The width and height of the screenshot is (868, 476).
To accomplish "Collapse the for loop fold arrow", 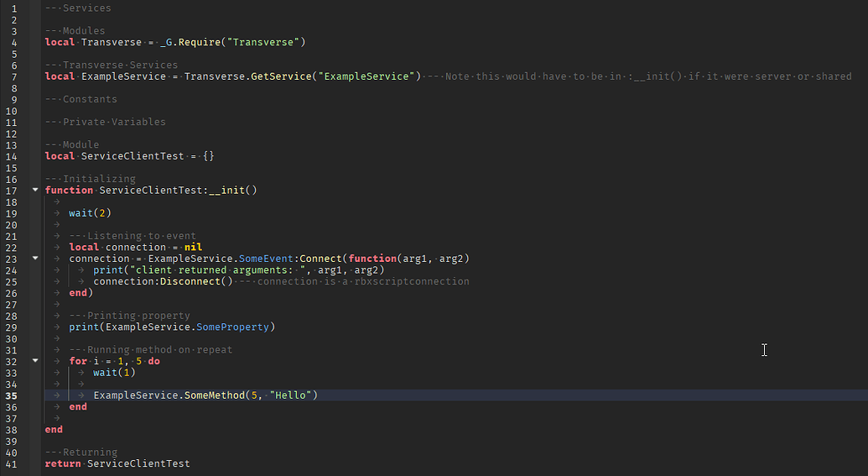I will tap(35, 361).
